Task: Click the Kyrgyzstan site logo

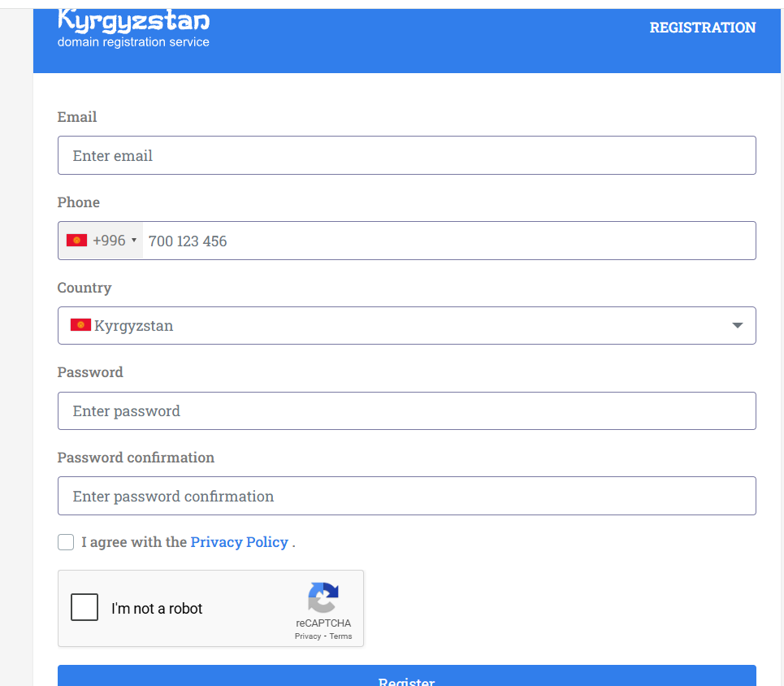Action: [x=133, y=21]
